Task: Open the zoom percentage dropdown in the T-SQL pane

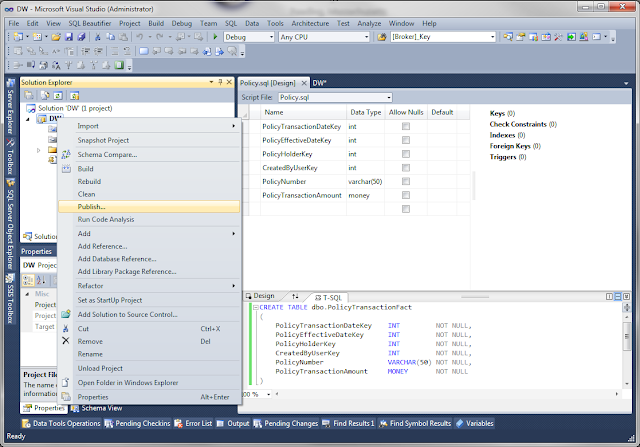Action: pyautogui.click(x=269, y=394)
